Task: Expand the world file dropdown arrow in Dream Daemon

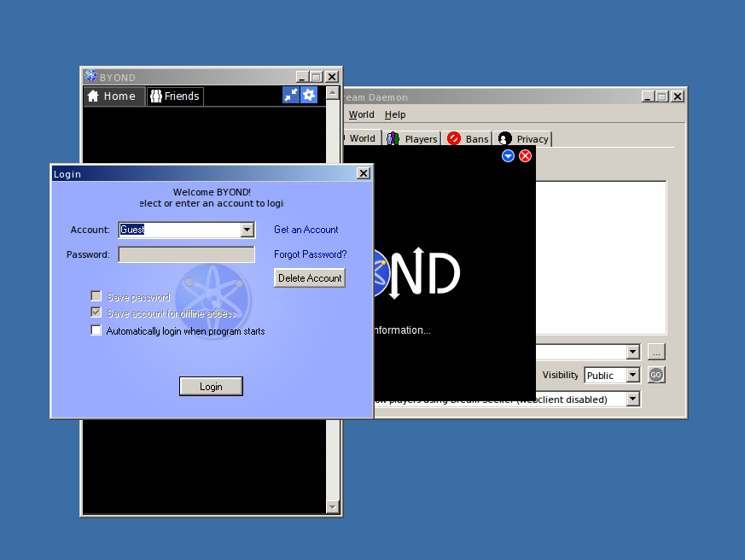Action: click(x=632, y=353)
